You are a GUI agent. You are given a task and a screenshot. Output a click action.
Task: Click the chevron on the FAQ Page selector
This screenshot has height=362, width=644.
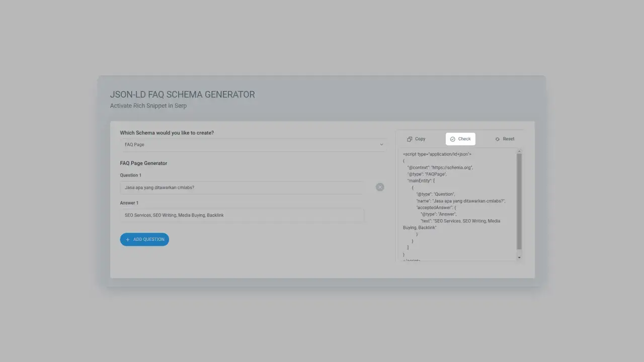tap(381, 144)
